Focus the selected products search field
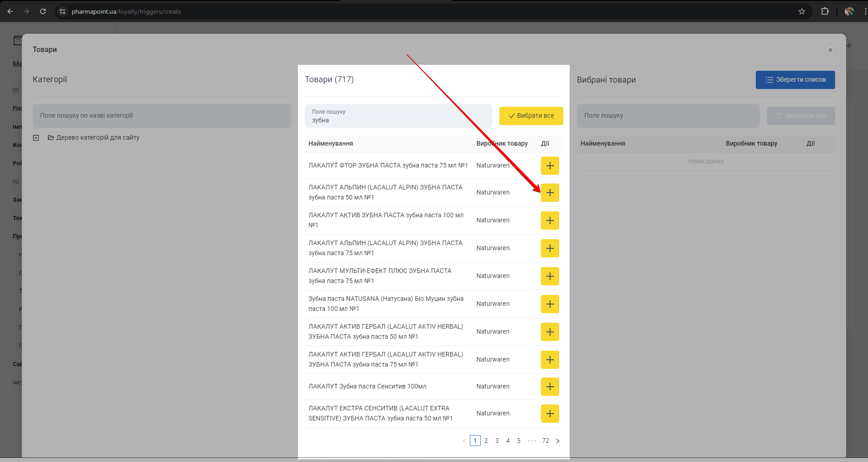This screenshot has width=868, height=462. (668, 116)
